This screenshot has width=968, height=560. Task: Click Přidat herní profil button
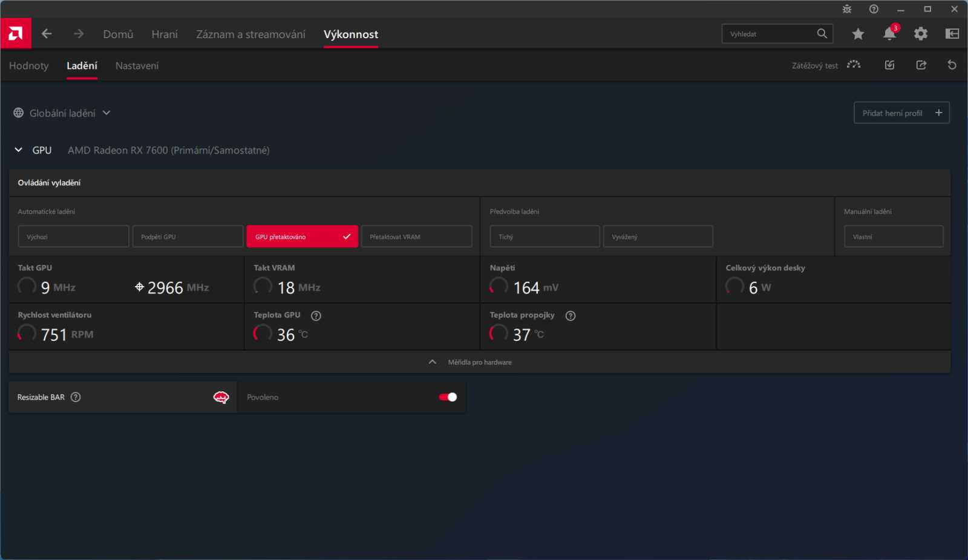(x=901, y=112)
